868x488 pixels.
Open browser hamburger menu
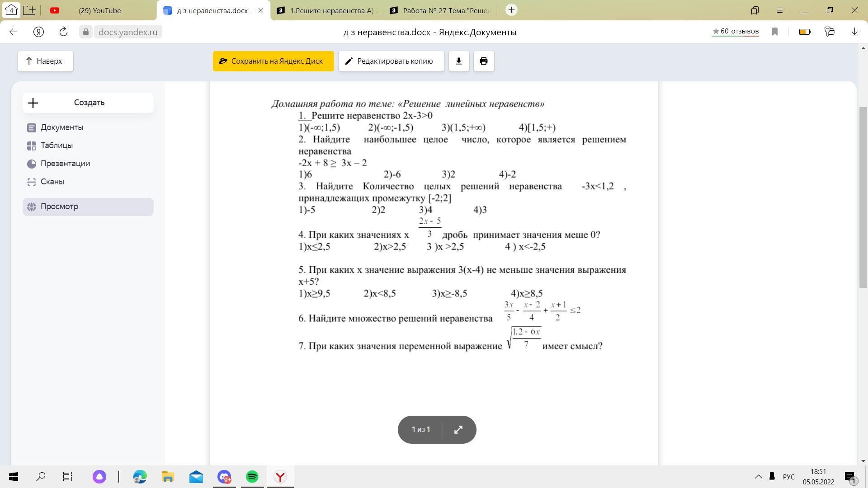click(x=779, y=10)
